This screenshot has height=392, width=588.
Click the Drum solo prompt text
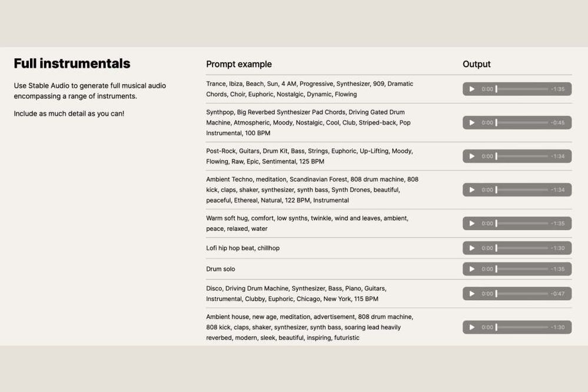tap(221, 269)
